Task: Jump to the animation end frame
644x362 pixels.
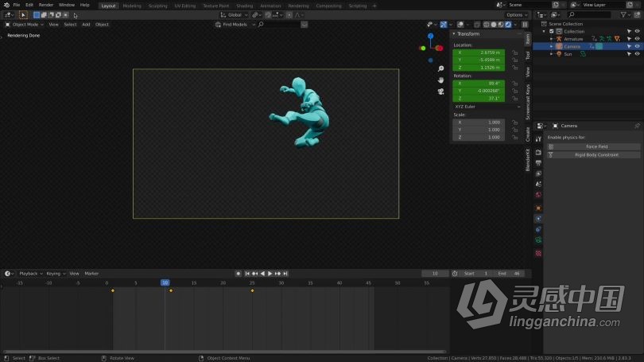Action: pyautogui.click(x=285, y=274)
